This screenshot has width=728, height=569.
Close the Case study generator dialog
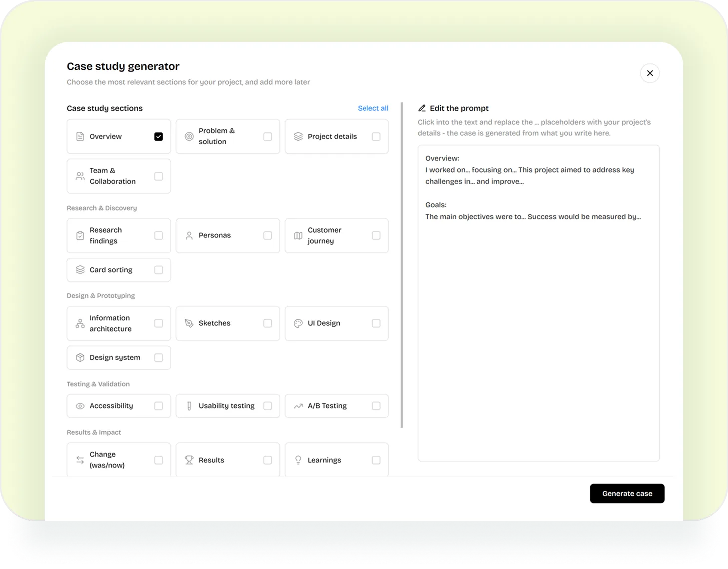tap(650, 73)
